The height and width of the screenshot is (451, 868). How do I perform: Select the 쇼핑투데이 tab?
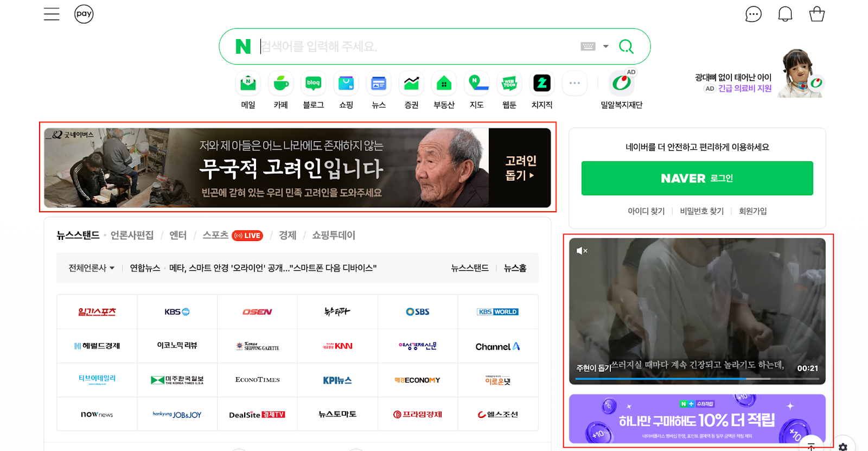coord(334,235)
